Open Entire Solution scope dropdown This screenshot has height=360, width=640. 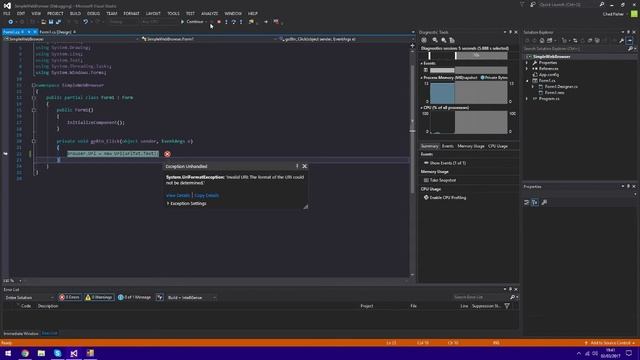29,298
